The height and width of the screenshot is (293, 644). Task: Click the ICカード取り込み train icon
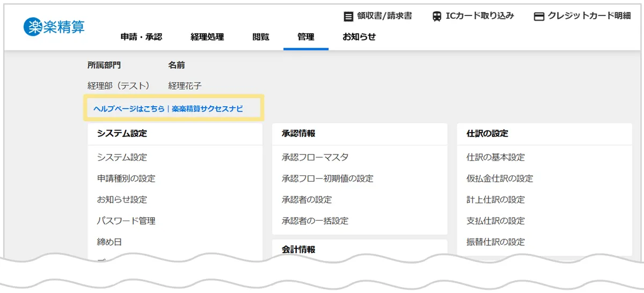[437, 16]
